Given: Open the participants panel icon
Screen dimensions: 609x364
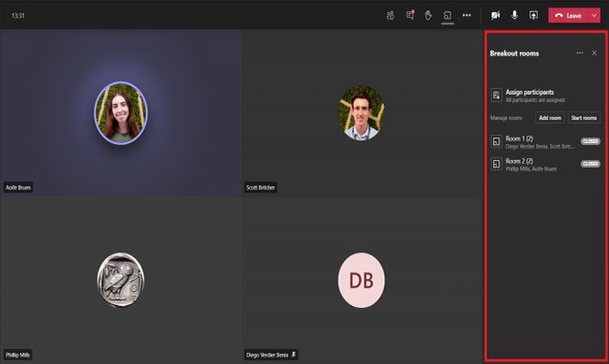Looking at the screenshot, I should pyautogui.click(x=391, y=16).
